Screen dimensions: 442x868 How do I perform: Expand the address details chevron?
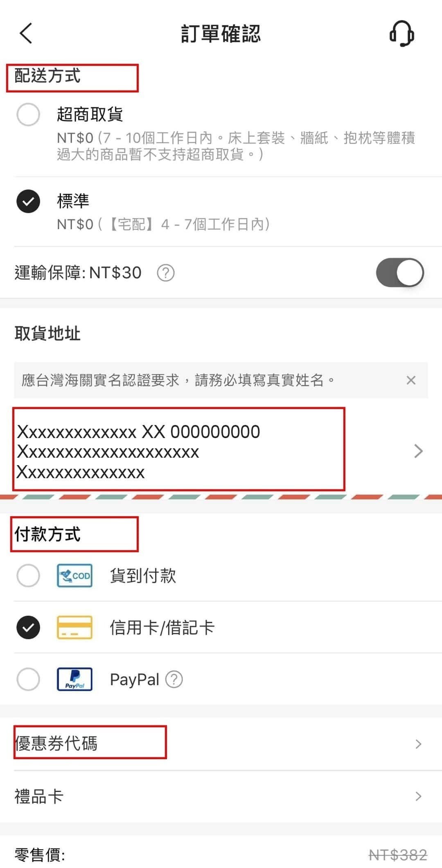(x=418, y=451)
